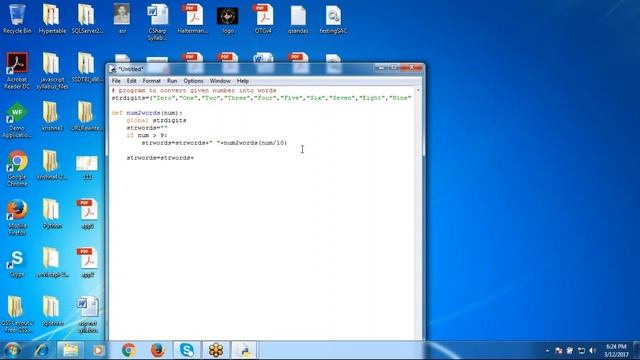The height and width of the screenshot is (360, 640).
Task: Select the javascript syllabus_files folder
Action: pyautogui.click(x=52, y=71)
